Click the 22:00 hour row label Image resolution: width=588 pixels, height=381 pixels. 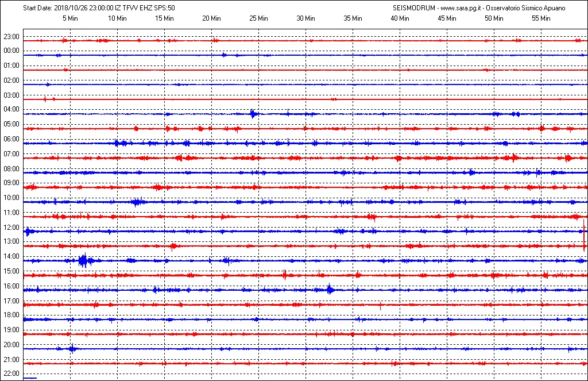(11, 374)
